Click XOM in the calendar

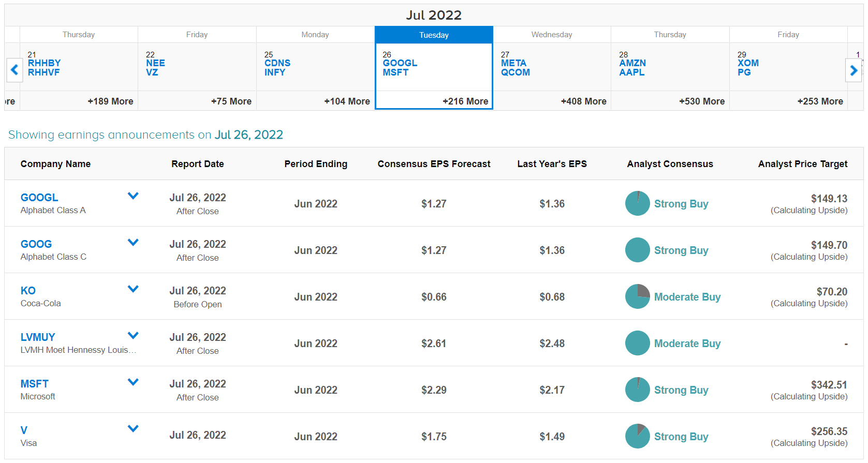[x=748, y=63]
